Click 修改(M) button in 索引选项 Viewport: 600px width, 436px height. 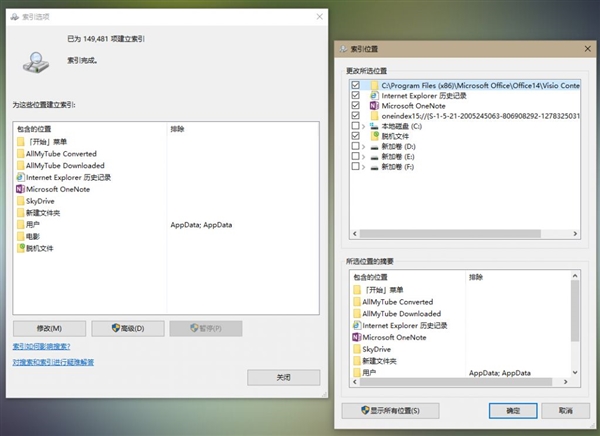pos(49,328)
